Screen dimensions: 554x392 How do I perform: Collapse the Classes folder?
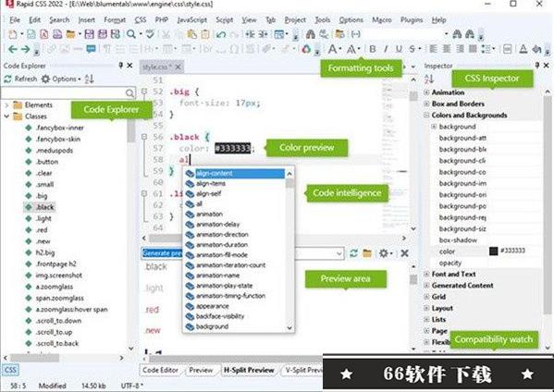pyautogui.click(x=6, y=116)
